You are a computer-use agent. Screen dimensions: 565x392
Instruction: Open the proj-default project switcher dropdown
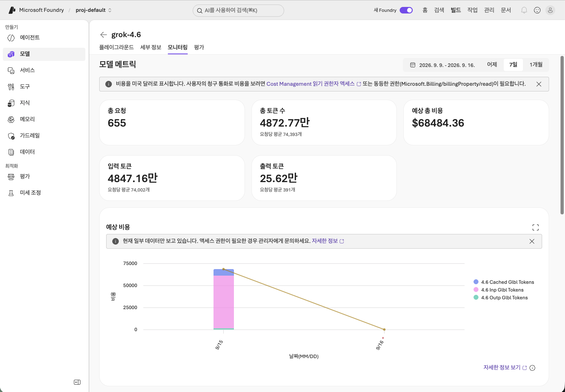click(x=93, y=10)
